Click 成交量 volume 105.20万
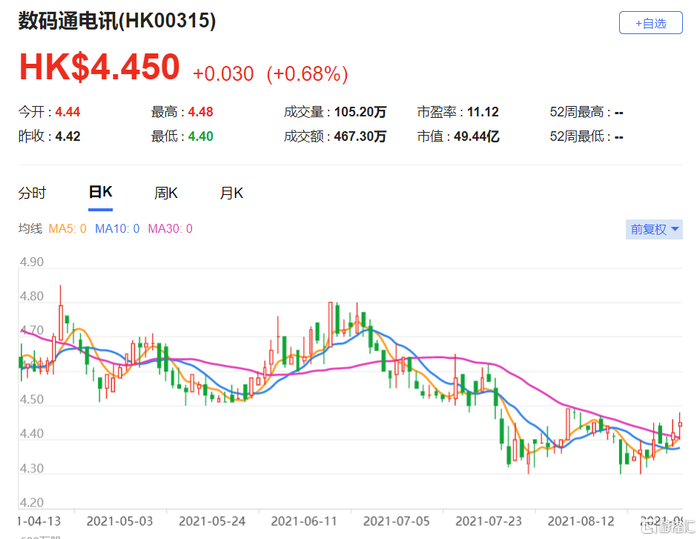The height and width of the screenshot is (539, 700). click(360, 112)
